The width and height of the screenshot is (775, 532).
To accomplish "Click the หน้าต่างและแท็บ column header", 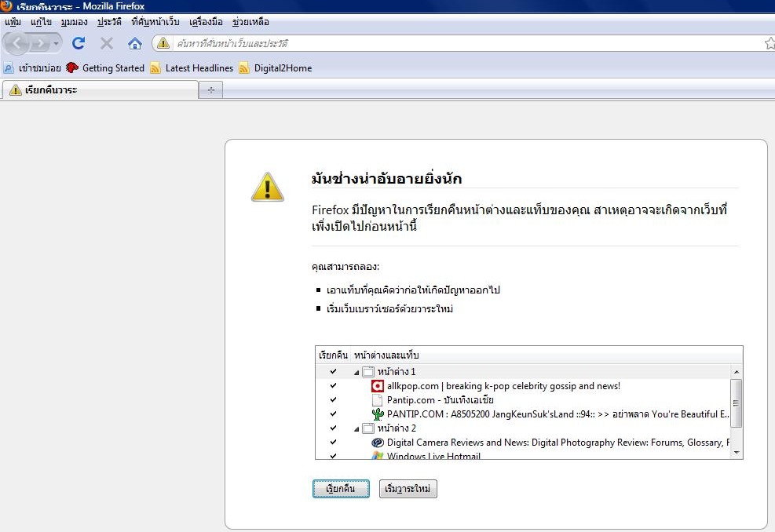I will point(547,355).
